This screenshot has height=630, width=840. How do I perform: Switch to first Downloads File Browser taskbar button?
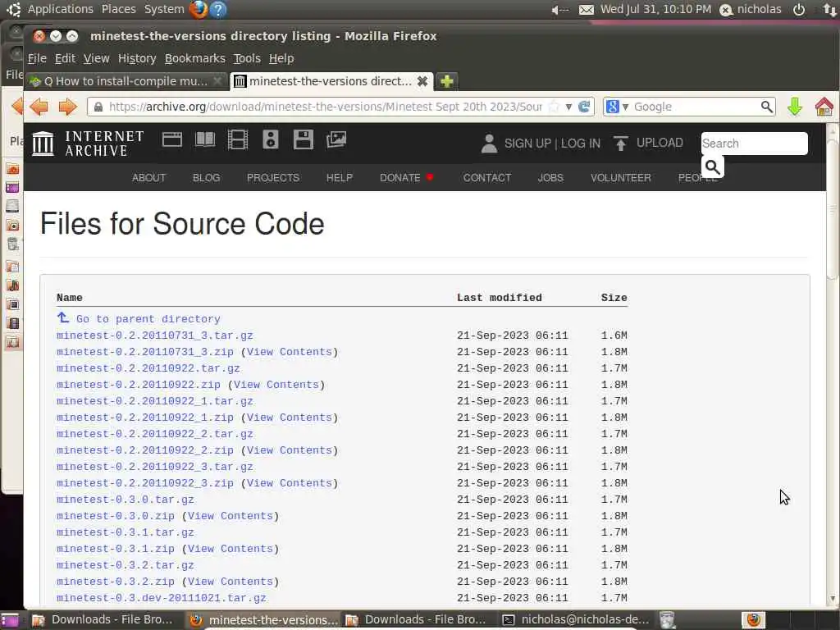[x=103, y=620]
